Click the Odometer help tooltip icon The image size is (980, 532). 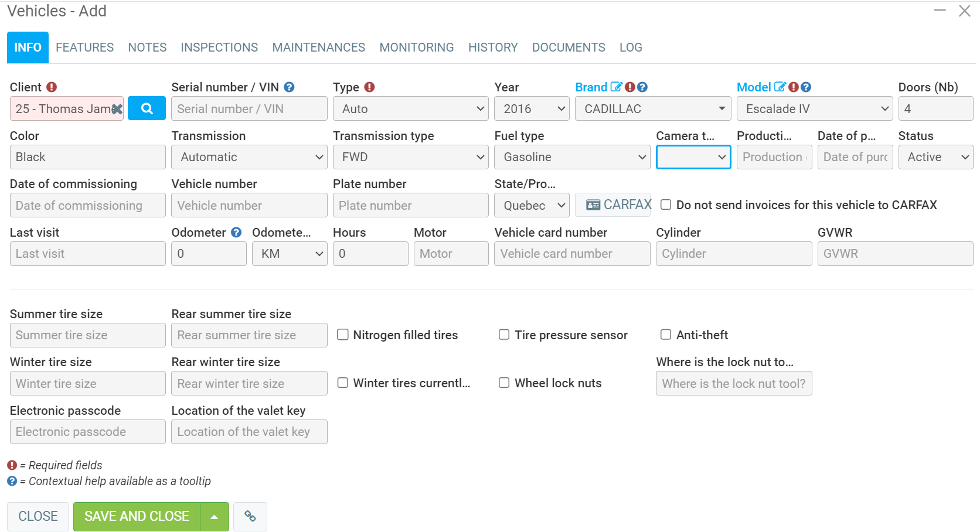pos(236,233)
